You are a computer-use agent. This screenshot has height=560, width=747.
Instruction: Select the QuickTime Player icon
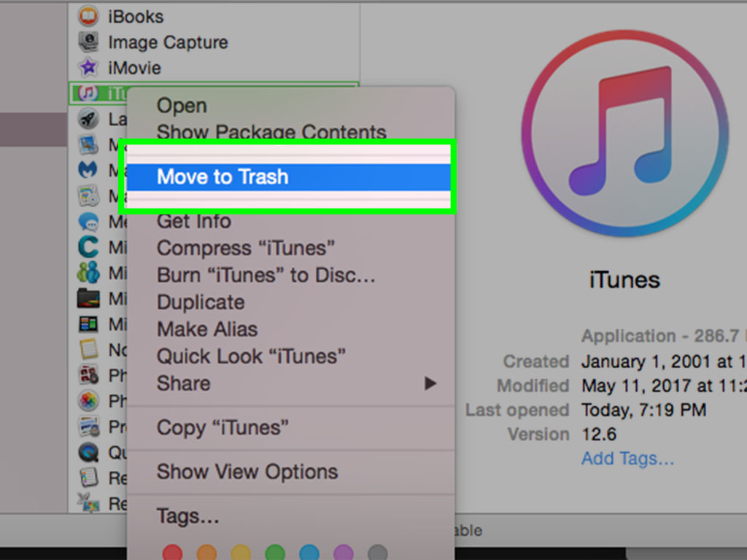[x=88, y=452]
